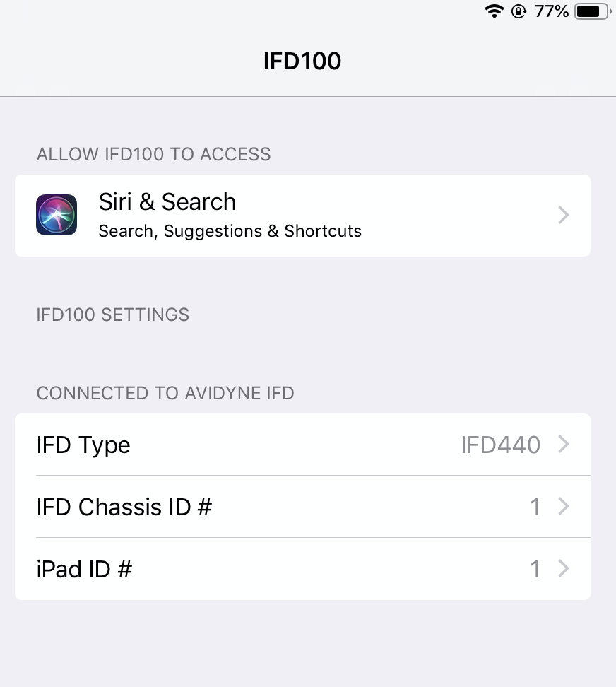Tap the Siri app icon
This screenshot has height=687, width=616.
[57, 215]
